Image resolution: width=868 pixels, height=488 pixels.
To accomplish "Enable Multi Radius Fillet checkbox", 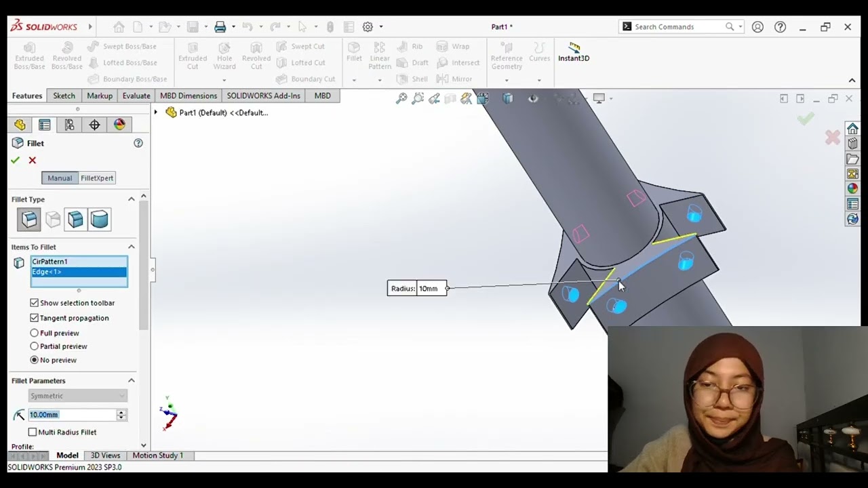I will 33,432.
